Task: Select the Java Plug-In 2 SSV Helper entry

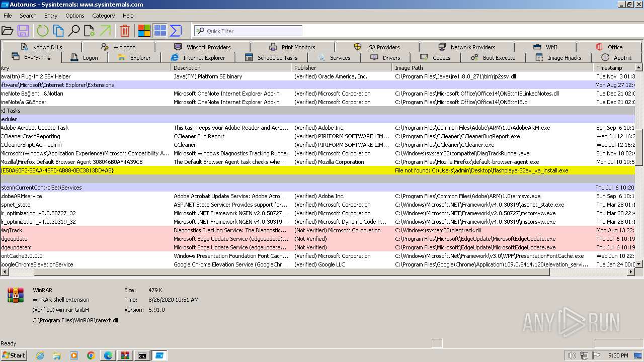Action: point(317,76)
